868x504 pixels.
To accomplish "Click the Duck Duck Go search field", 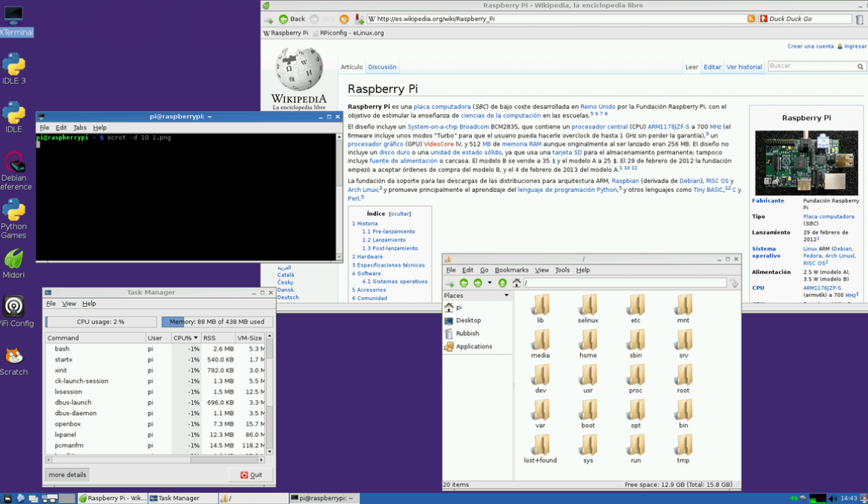I will 806,19.
